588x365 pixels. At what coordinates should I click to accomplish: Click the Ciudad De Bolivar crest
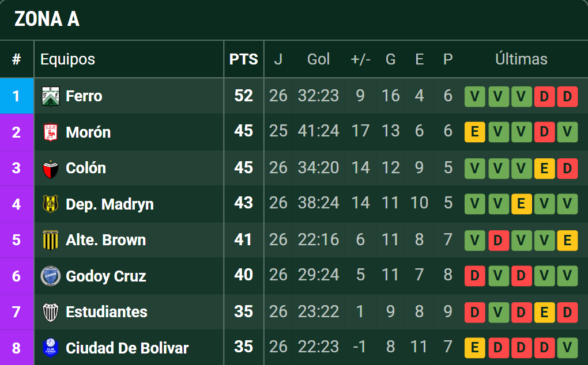click(x=51, y=348)
